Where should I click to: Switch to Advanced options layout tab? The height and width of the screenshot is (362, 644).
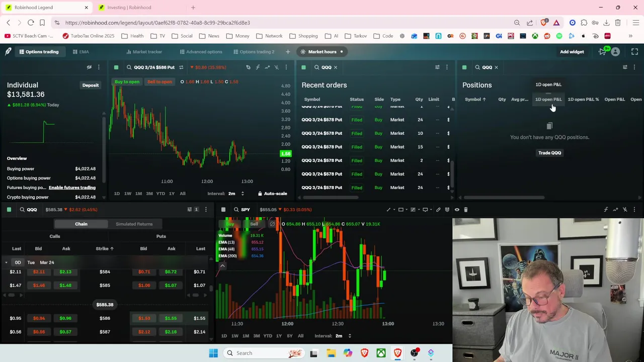pos(200,52)
